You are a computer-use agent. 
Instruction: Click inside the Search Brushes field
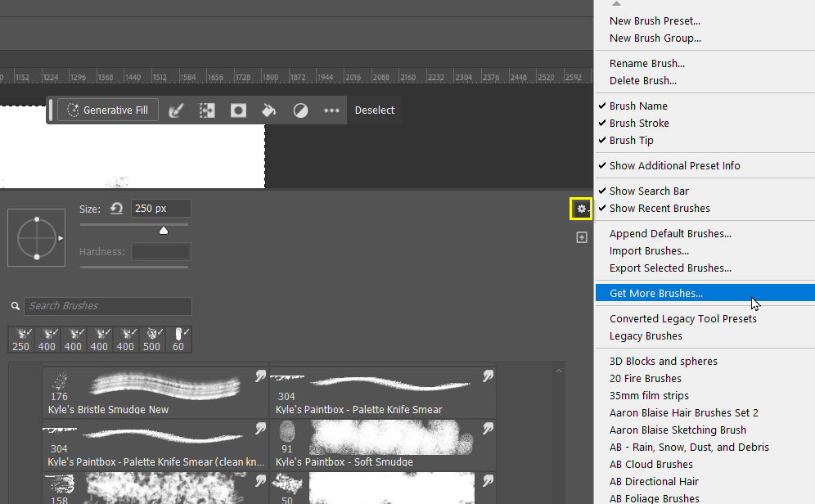coord(106,306)
